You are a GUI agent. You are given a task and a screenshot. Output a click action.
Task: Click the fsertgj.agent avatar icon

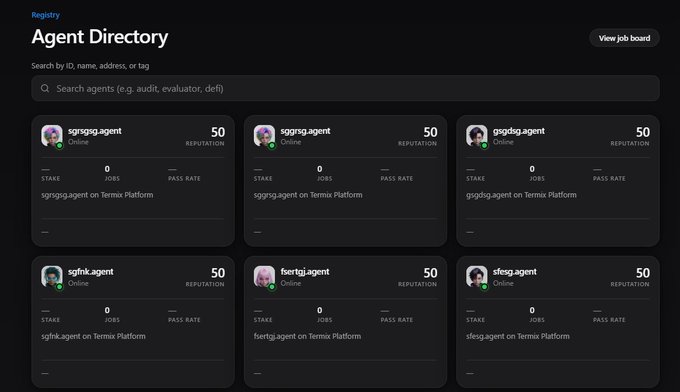pos(264,277)
